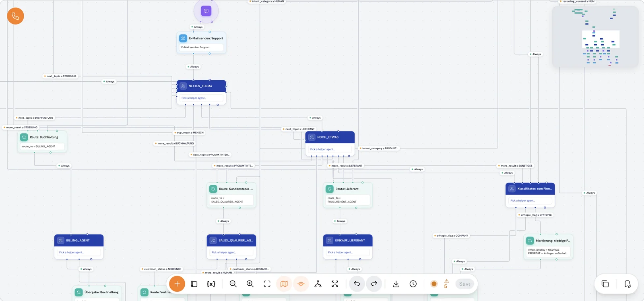Click the NOCH_ETWAS node header
This screenshot has width=644, height=301.
[x=330, y=137]
